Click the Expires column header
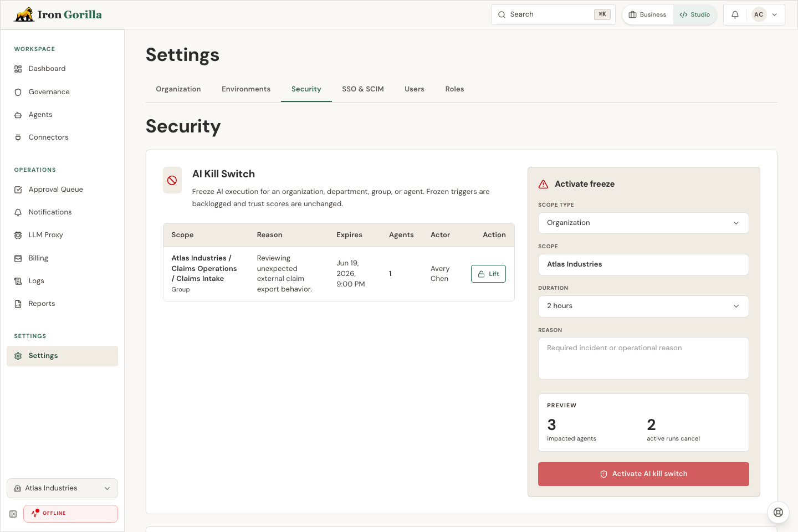The height and width of the screenshot is (532, 798). [349, 235]
